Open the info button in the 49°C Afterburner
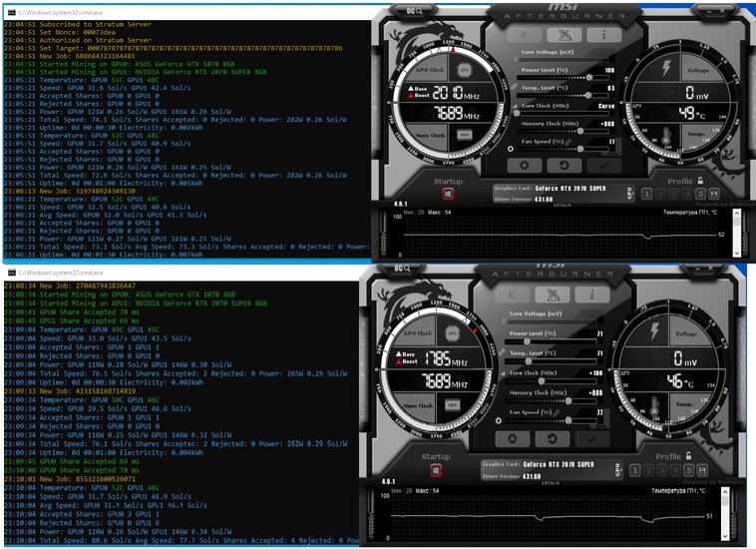 click(x=603, y=35)
